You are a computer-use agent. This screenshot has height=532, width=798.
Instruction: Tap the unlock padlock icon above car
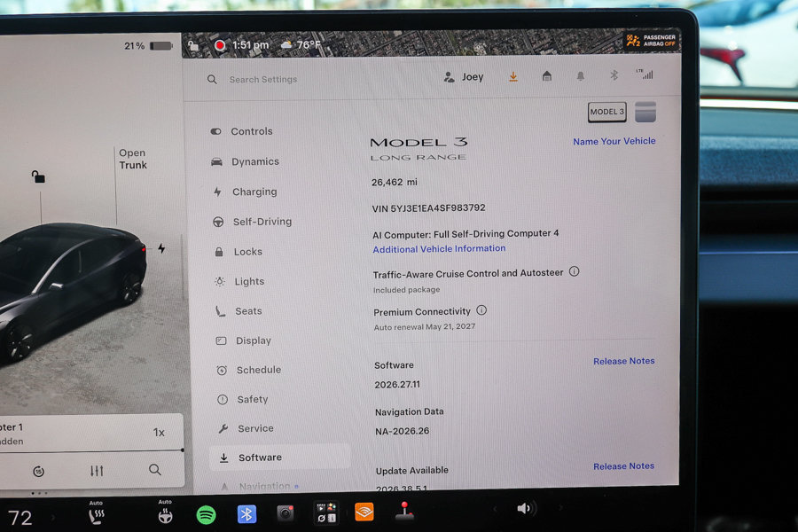tap(38, 176)
